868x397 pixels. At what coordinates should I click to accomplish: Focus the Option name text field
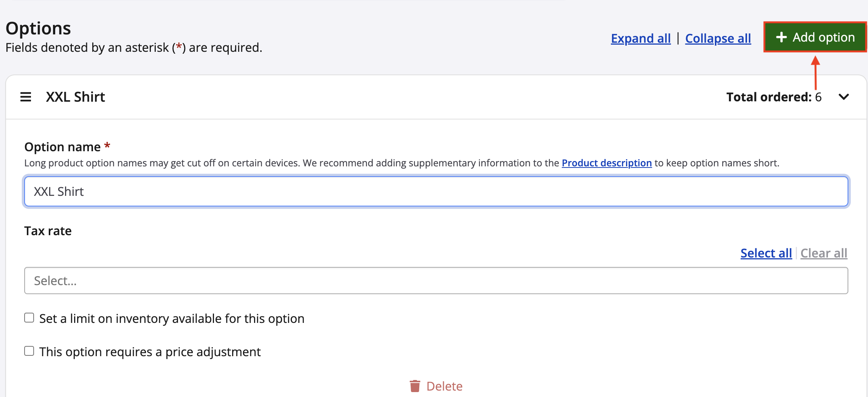(436, 192)
